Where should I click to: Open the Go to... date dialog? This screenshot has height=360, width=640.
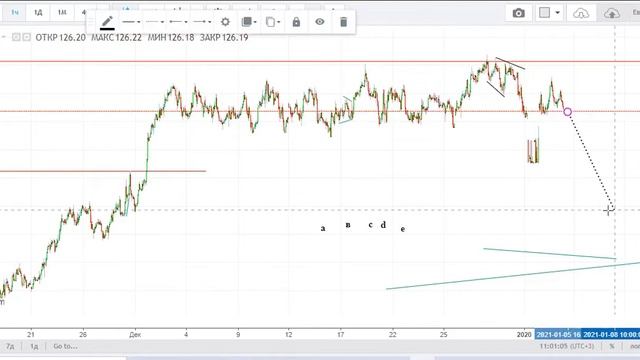click(x=65, y=346)
